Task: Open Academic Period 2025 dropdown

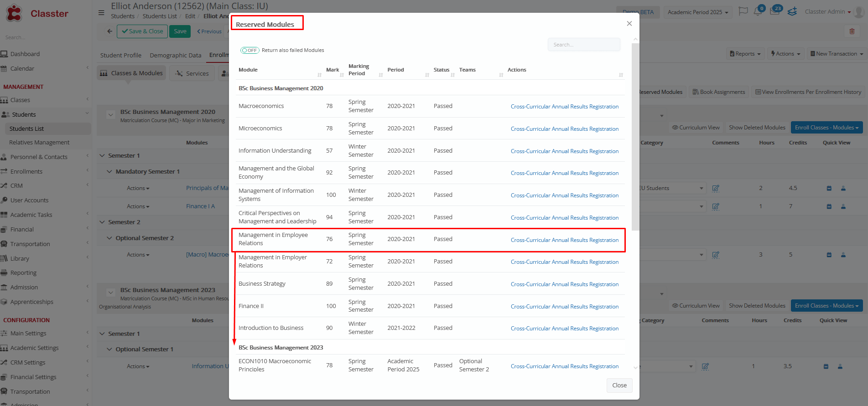Action: pos(697,12)
